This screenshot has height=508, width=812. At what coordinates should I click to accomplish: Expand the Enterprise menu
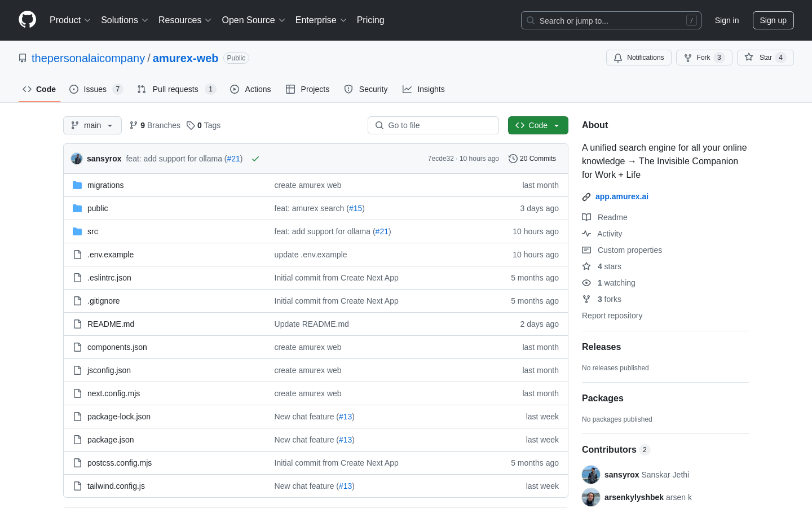[x=321, y=20]
